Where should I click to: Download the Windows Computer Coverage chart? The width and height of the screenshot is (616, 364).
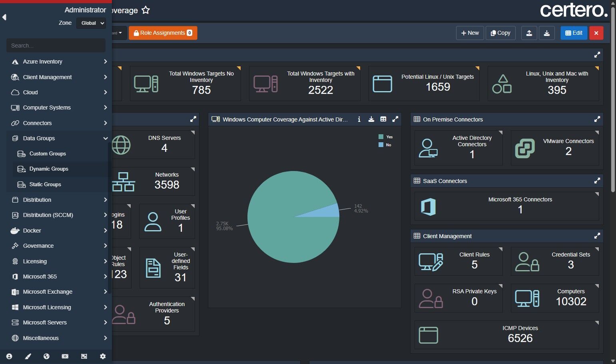click(371, 119)
